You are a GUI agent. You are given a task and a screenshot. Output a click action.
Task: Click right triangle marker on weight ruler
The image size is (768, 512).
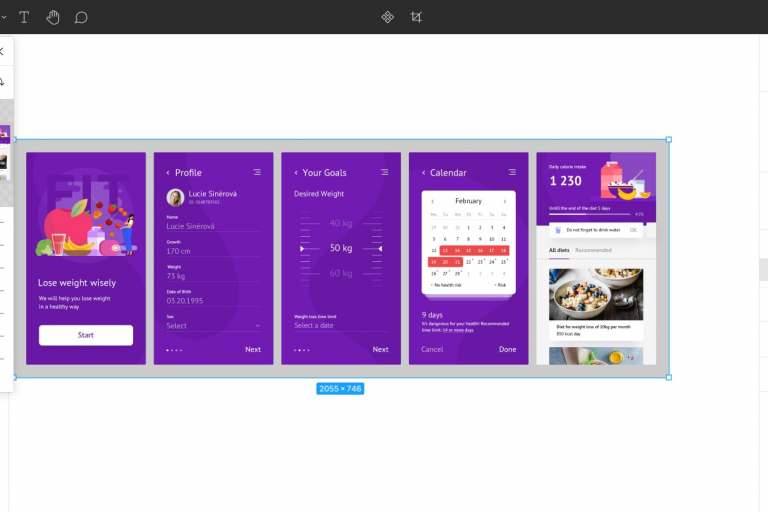[380, 249]
